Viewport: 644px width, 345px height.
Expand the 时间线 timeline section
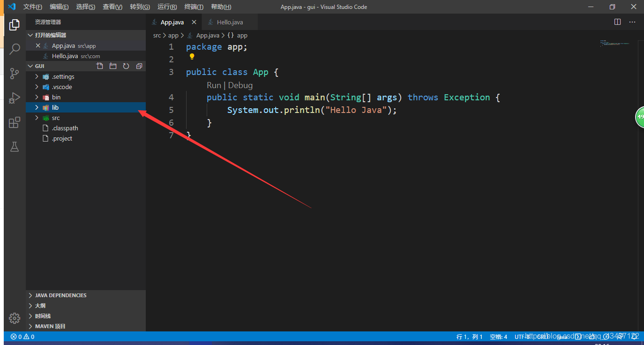[86, 316]
